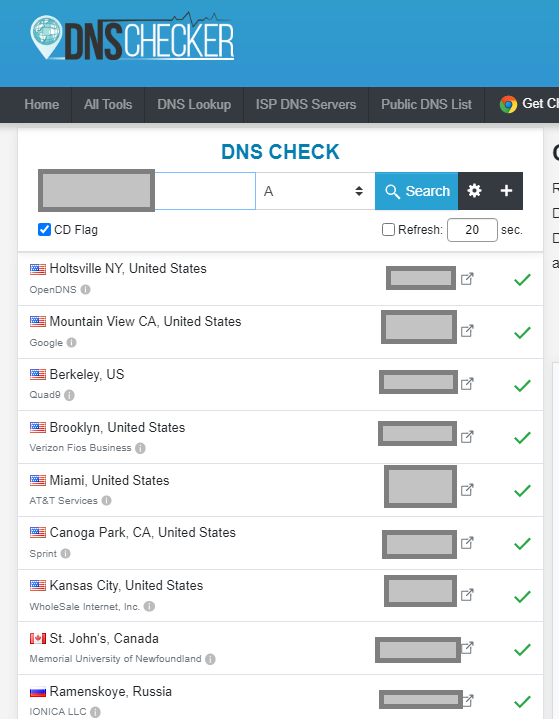This screenshot has width=559, height=719.
Task: Open All Tools menu item
Action: pyautogui.click(x=108, y=105)
